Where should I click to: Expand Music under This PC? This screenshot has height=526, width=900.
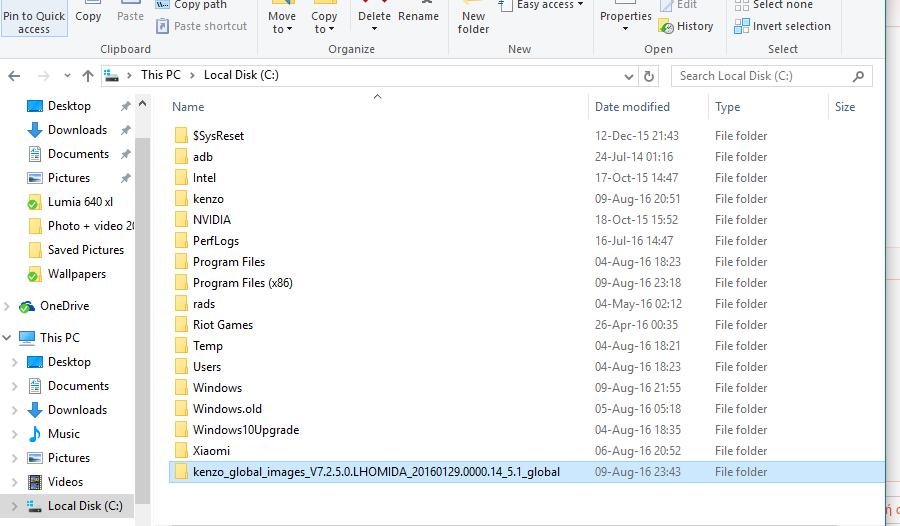tap(15, 435)
